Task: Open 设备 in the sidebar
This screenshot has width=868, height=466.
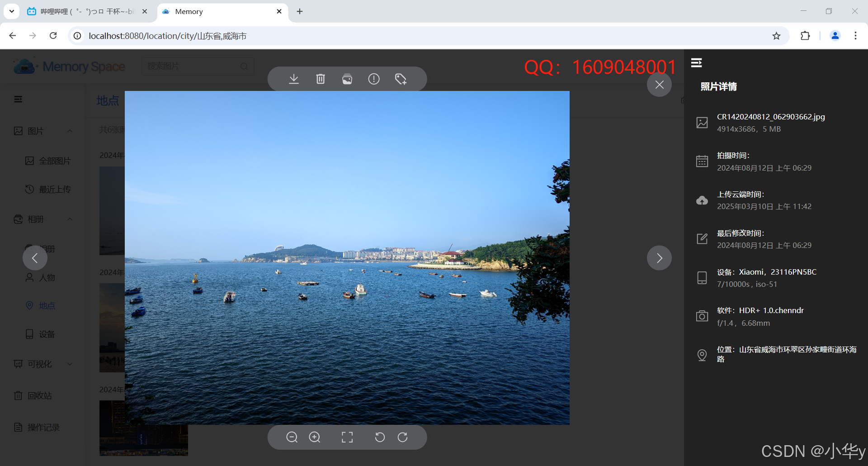Action: pyautogui.click(x=41, y=334)
